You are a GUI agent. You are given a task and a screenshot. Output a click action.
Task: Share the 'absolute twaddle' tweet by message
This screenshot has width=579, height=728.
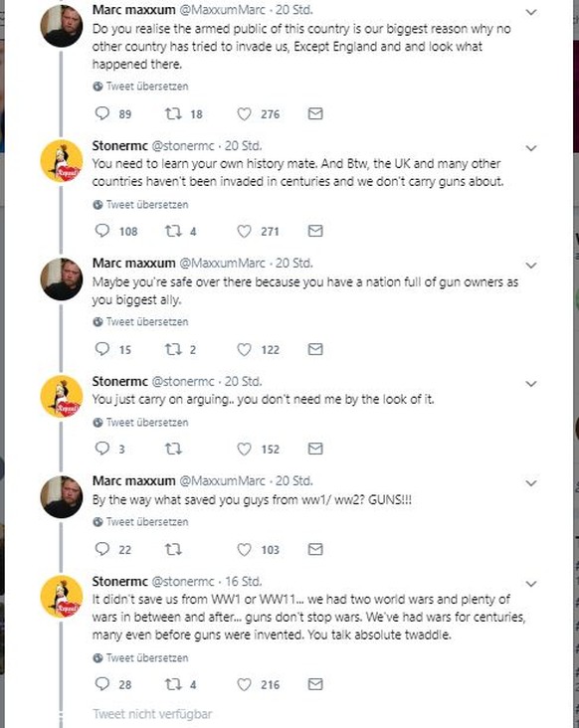tap(315, 684)
